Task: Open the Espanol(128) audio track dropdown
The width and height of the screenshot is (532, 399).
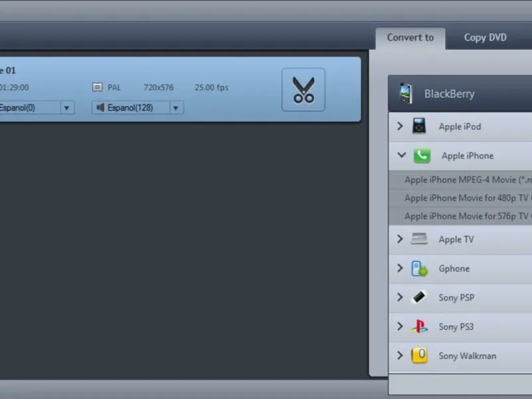Action: [176, 108]
